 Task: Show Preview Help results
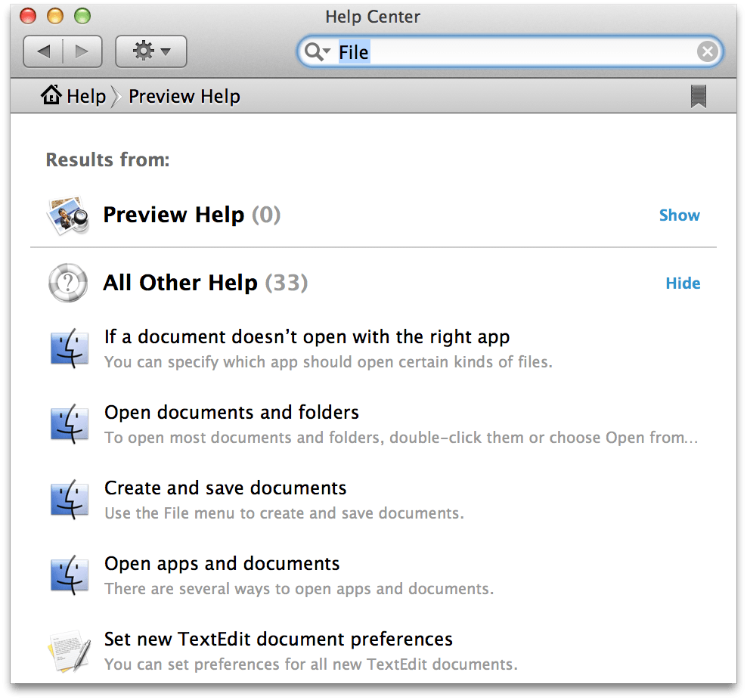[679, 215]
